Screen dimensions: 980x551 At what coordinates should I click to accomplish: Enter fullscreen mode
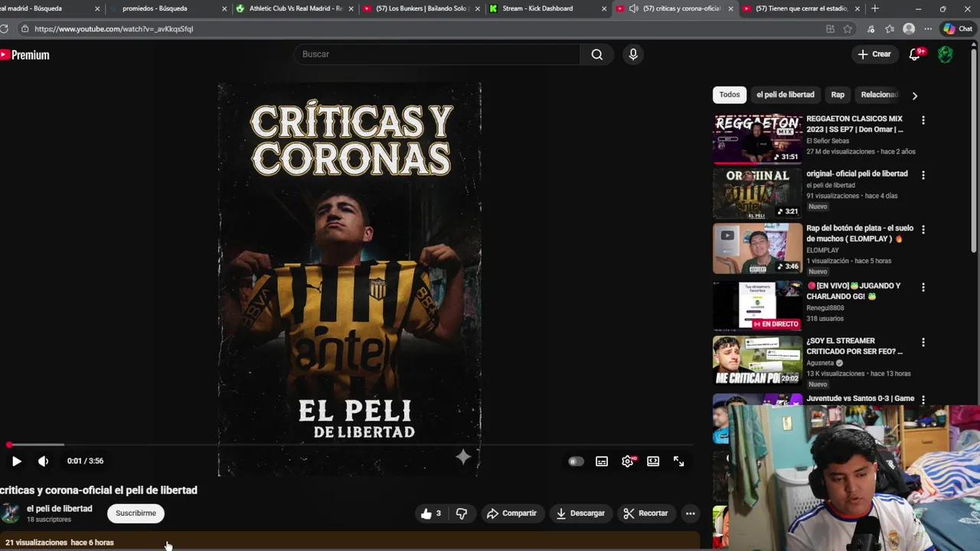click(678, 461)
